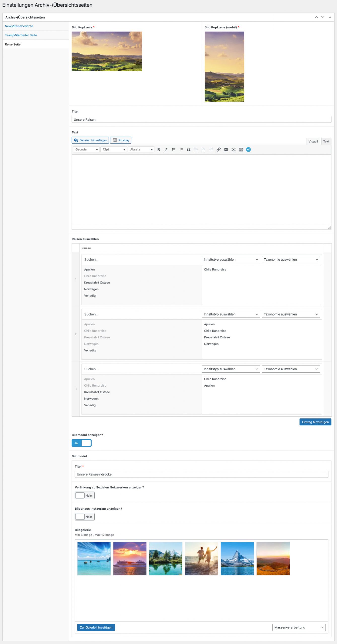Switch to the News/Reiseberichte tab

19,26
